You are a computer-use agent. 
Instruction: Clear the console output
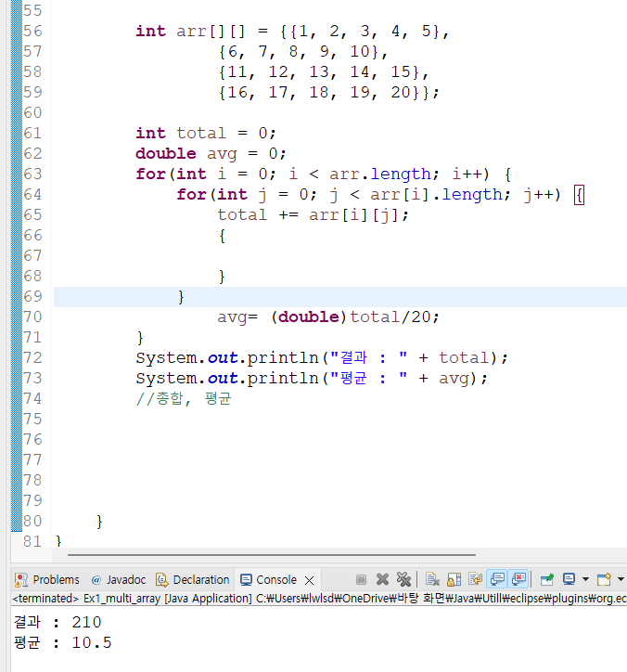(x=432, y=580)
